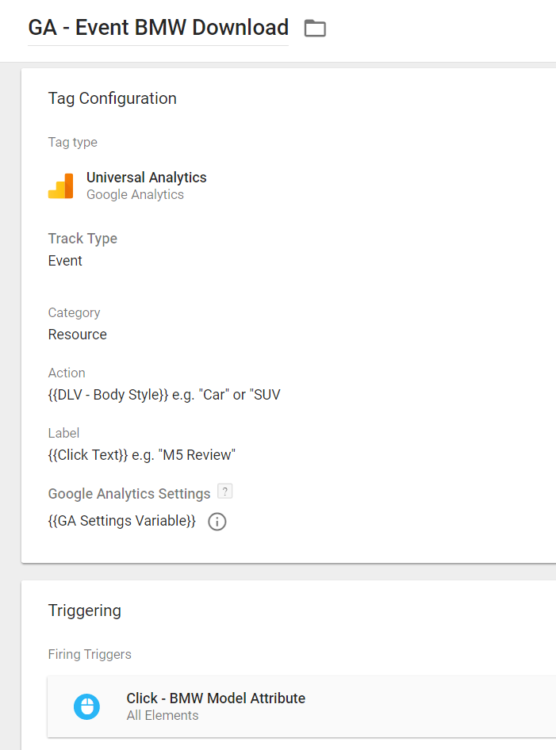Screen dimensions: 556x750
Task: Click the Google Analytics subtitle text
Action: tap(135, 195)
